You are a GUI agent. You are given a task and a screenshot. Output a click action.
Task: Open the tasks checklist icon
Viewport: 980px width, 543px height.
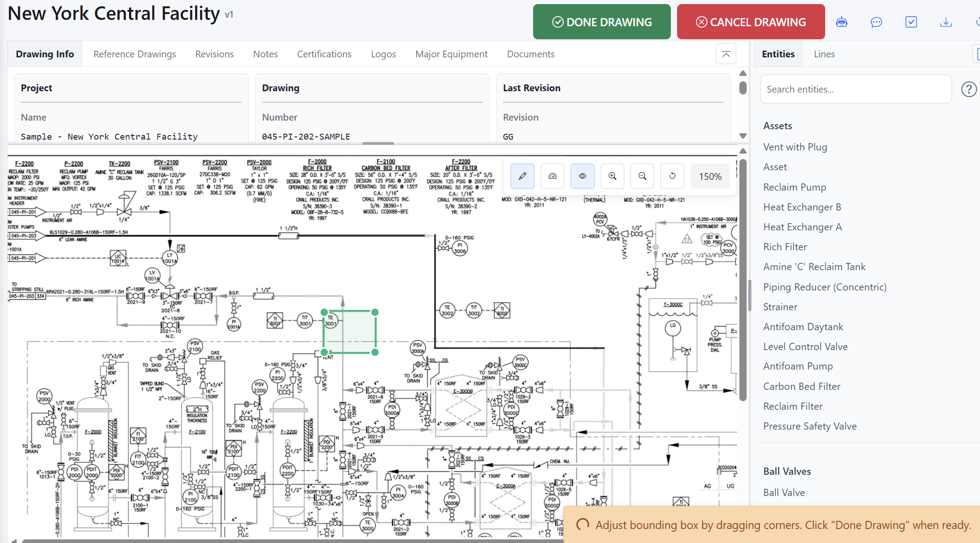pos(911,22)
